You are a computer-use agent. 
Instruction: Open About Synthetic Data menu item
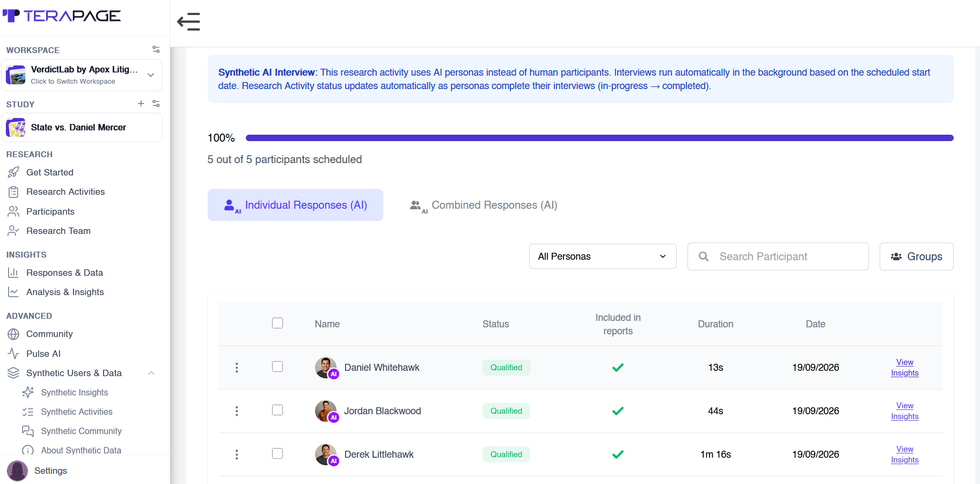81,450
